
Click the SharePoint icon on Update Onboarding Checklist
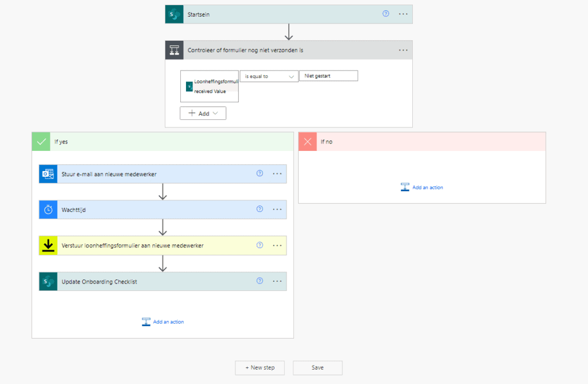[x=48, y=281]
